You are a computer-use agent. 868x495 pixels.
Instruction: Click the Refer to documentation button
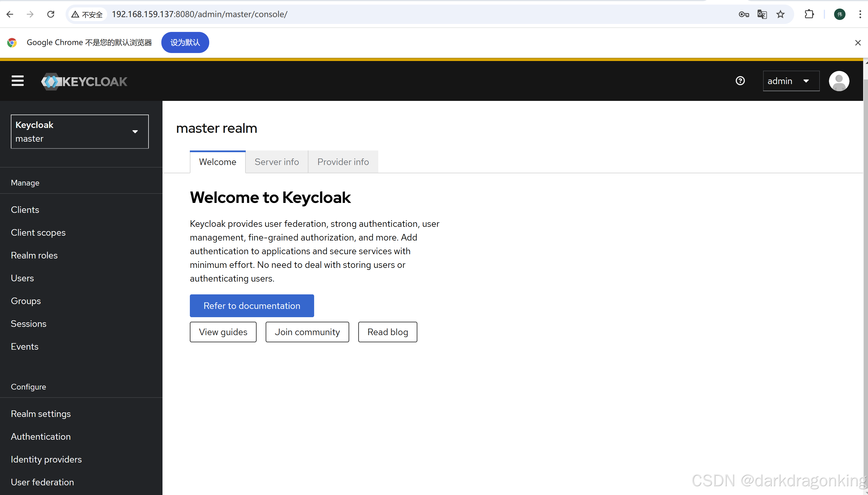click(252, 305)
